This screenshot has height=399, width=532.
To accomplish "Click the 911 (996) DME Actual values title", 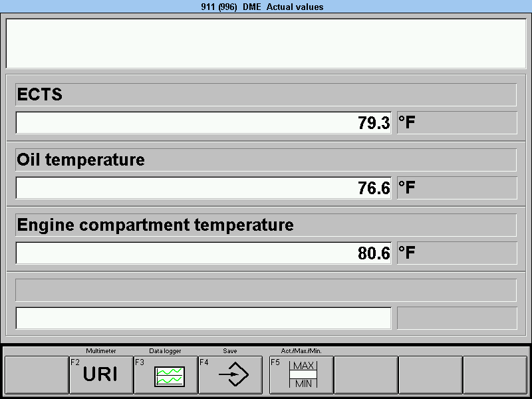I will (262, 7).
